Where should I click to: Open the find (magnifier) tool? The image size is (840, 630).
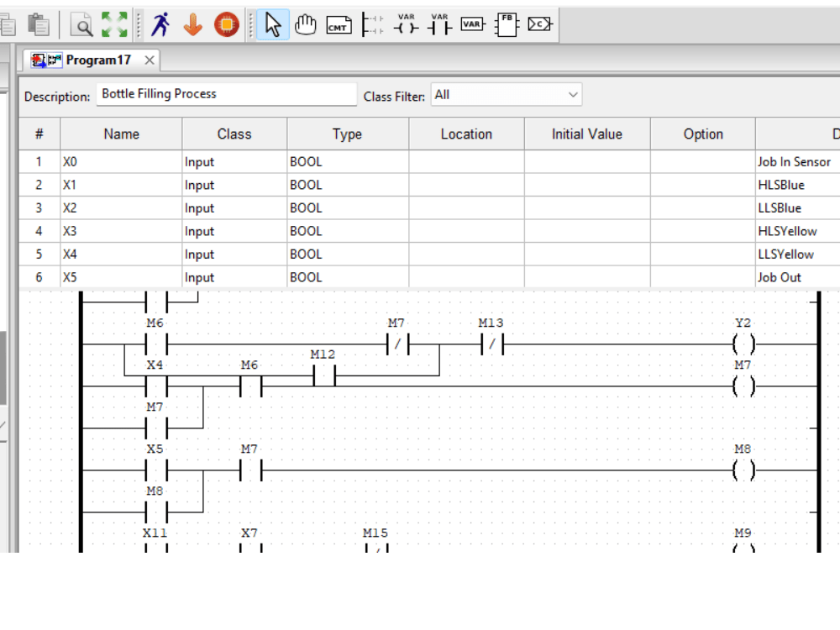(x=81, y=24)
